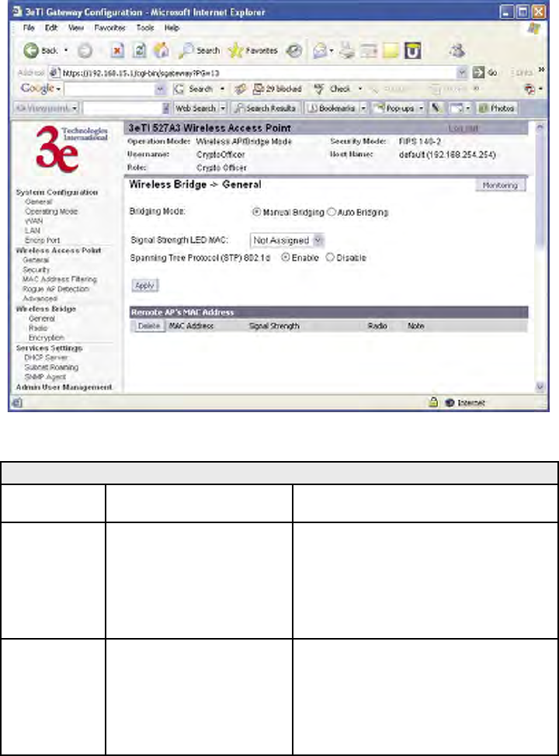Click the Print icon in toolbar
559x756 pixels.
(x=346, y=50)
